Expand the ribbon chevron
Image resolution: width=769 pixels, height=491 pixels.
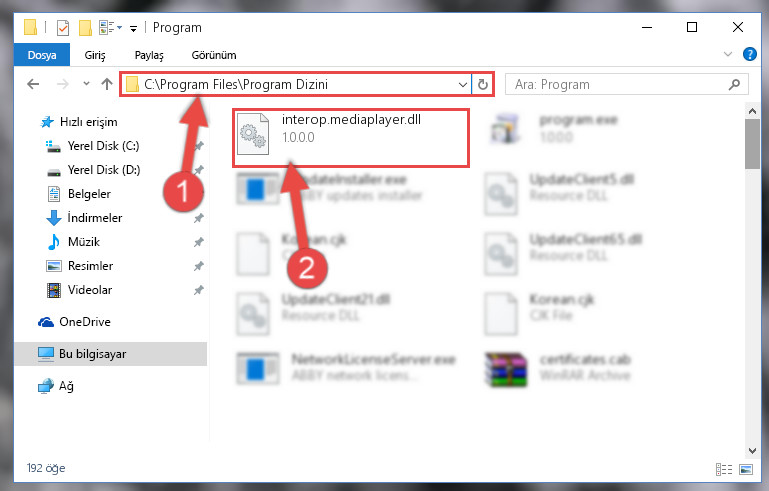click(x=728, y=54)
